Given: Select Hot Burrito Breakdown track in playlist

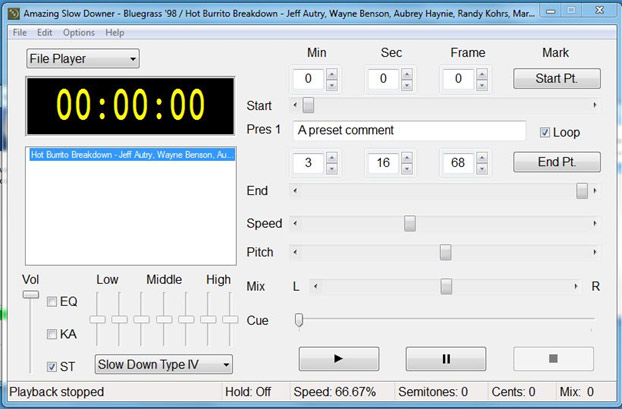Looking at the screenshot, I should 132,155.
